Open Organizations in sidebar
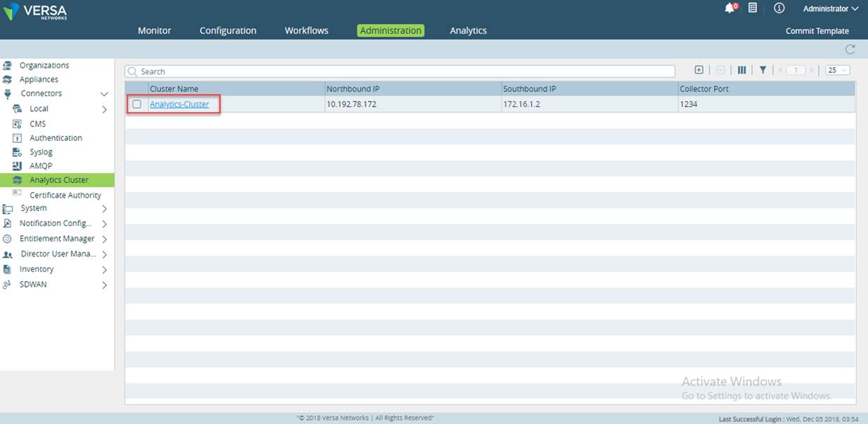The height and width of the screenshot is (424, 868). pos(44,65)
